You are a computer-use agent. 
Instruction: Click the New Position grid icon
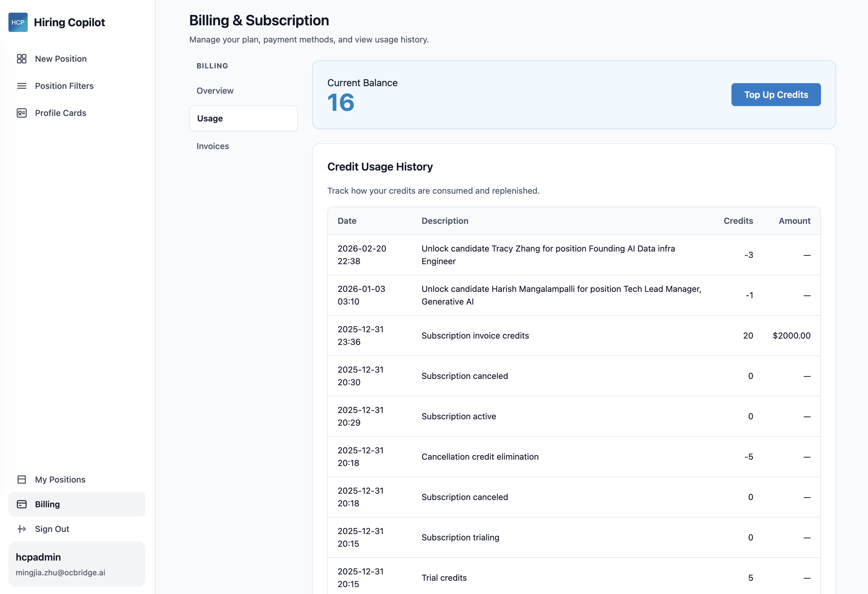coord(21,59)
